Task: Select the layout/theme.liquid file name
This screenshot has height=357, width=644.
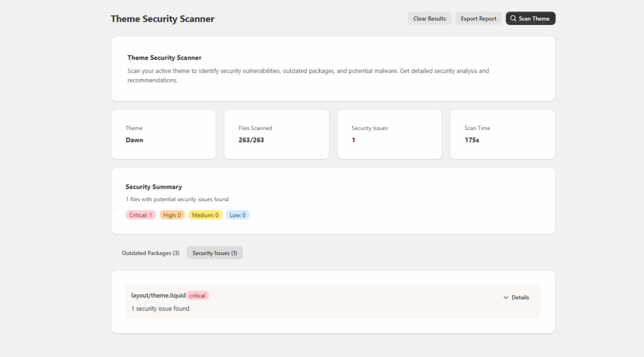Action: (158, 295)
